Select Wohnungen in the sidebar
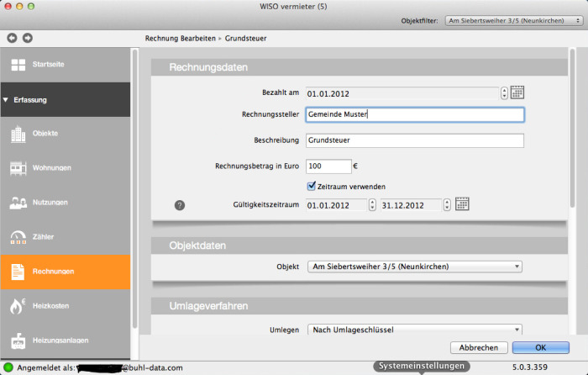Screen dimensions: 588x375 (50, 168)
